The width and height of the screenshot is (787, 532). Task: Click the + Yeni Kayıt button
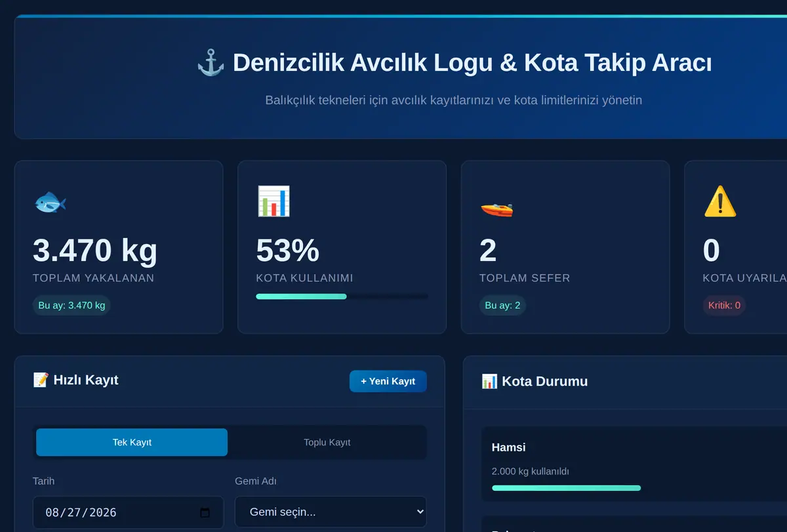(388, 381)
